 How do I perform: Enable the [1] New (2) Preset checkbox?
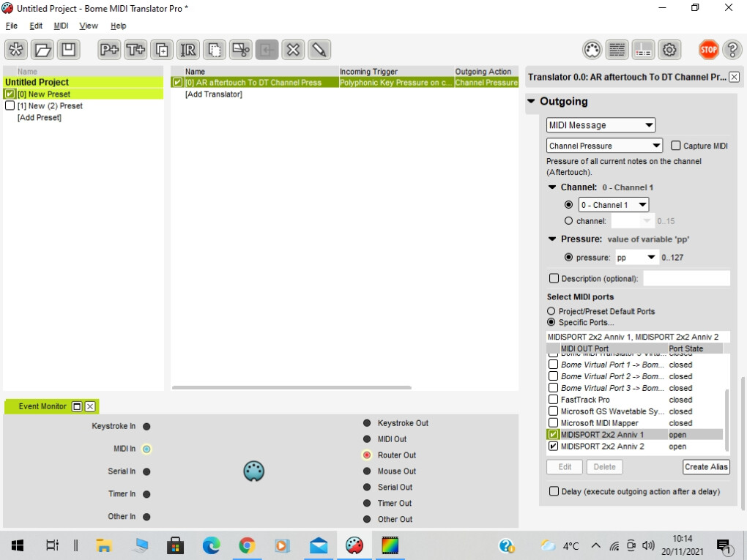coord(10,105)
